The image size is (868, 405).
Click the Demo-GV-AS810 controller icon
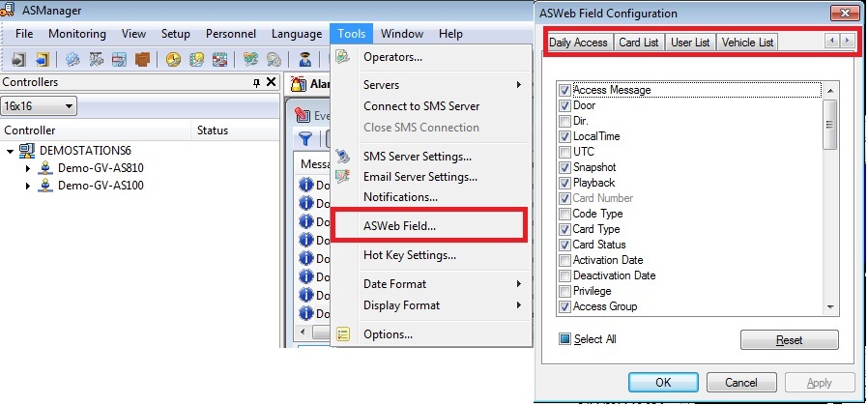tap(45, 168)
